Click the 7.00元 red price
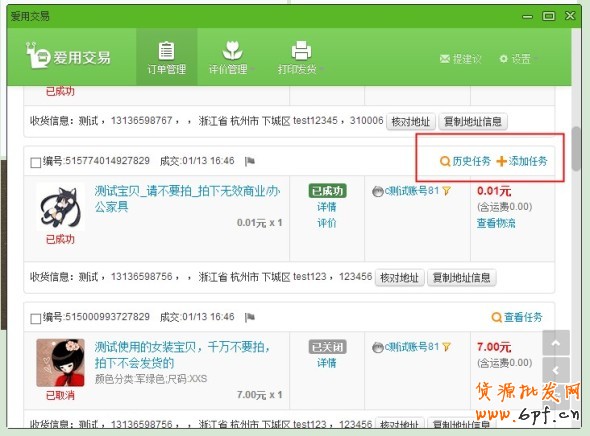The height and width of the screenshot is (436, 590). tap(494, 347)
